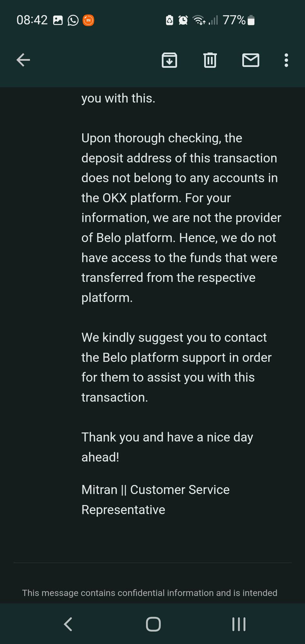The width and height of the screenshot is (305, 644).
Task: Tap the clock time 08:42
Action: 32,20
